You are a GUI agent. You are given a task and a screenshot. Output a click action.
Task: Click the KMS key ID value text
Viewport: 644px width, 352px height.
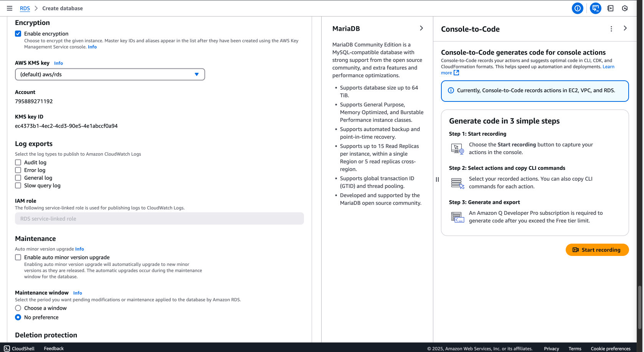66,126
